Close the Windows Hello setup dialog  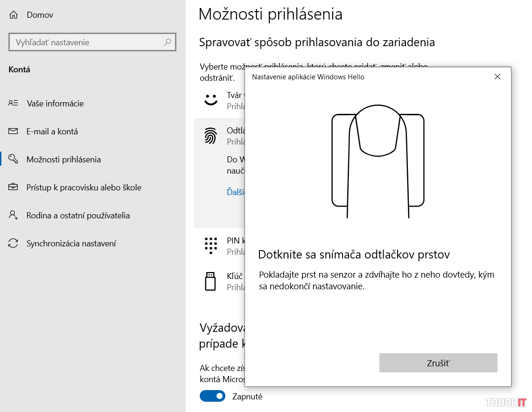(x=497, y=77)
